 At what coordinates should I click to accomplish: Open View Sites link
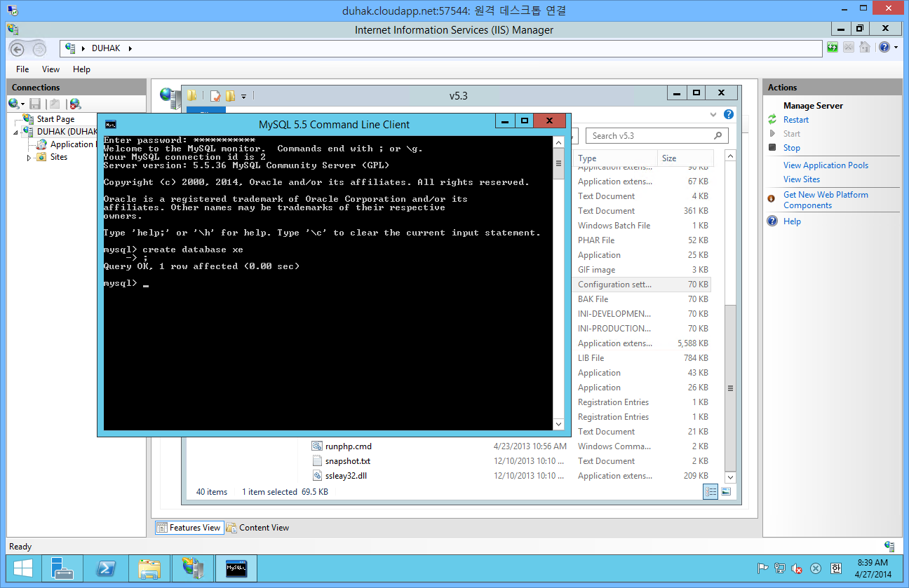click(802, 179)
